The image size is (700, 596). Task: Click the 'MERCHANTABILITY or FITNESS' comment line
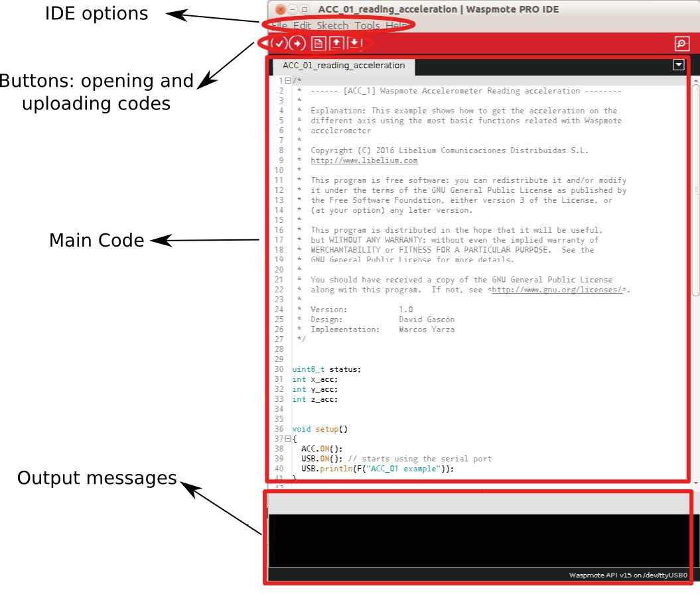(453, 250)
